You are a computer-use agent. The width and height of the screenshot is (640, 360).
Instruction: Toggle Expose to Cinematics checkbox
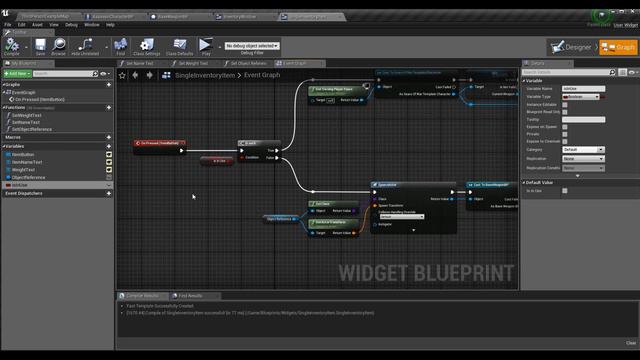565,142
